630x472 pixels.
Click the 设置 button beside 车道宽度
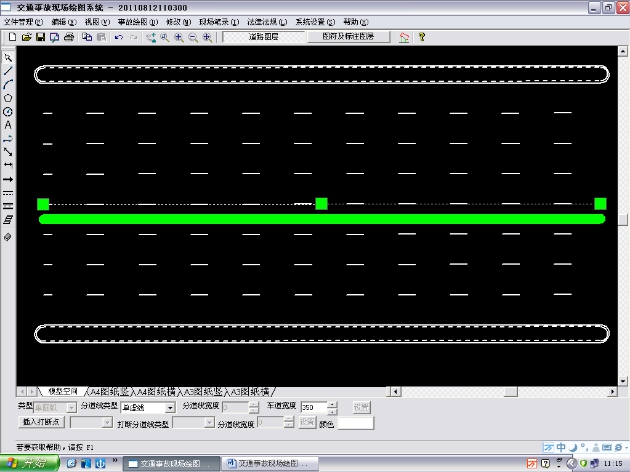point(361,407)
